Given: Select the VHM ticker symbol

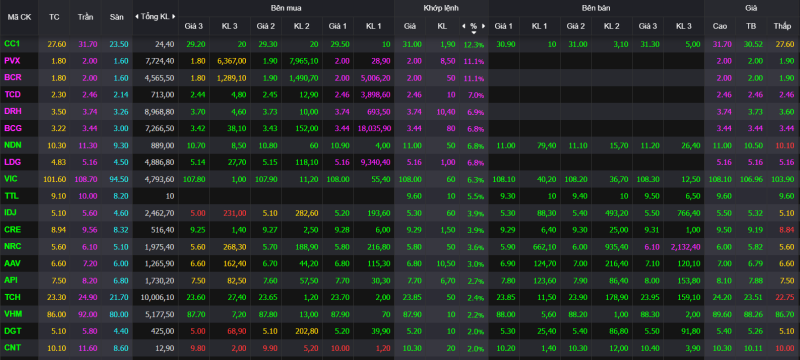Looking at the screenshot, I should (12, 314).
